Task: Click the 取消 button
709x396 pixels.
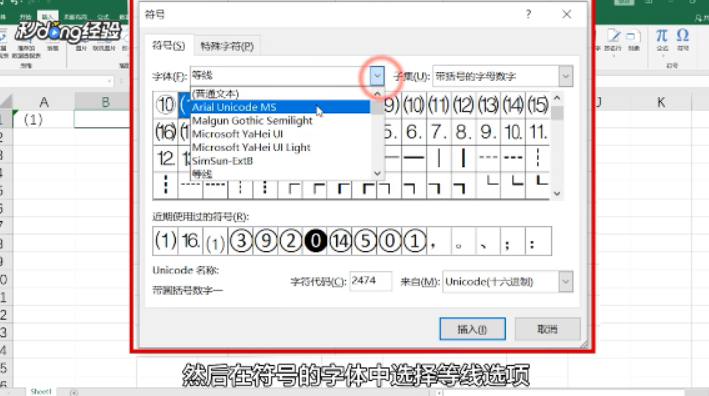Action: (x=548, y=329)
